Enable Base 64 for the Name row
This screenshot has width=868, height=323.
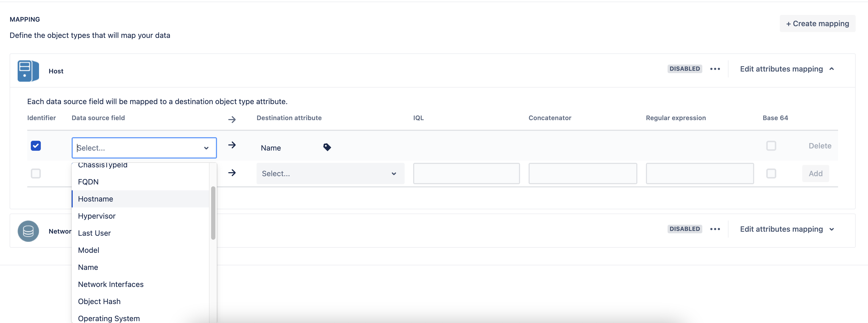(771, 146)
